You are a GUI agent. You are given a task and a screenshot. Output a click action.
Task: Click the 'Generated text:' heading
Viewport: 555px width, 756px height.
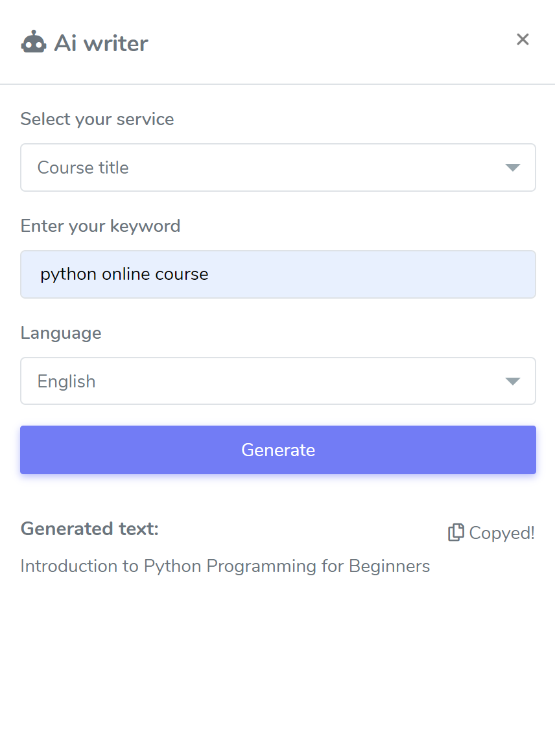tap(89, 529)
